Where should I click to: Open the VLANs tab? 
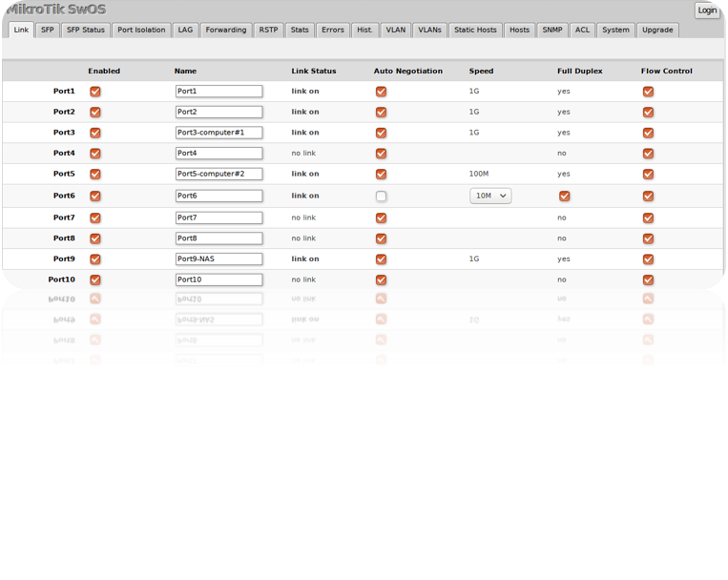coord(429,30)
